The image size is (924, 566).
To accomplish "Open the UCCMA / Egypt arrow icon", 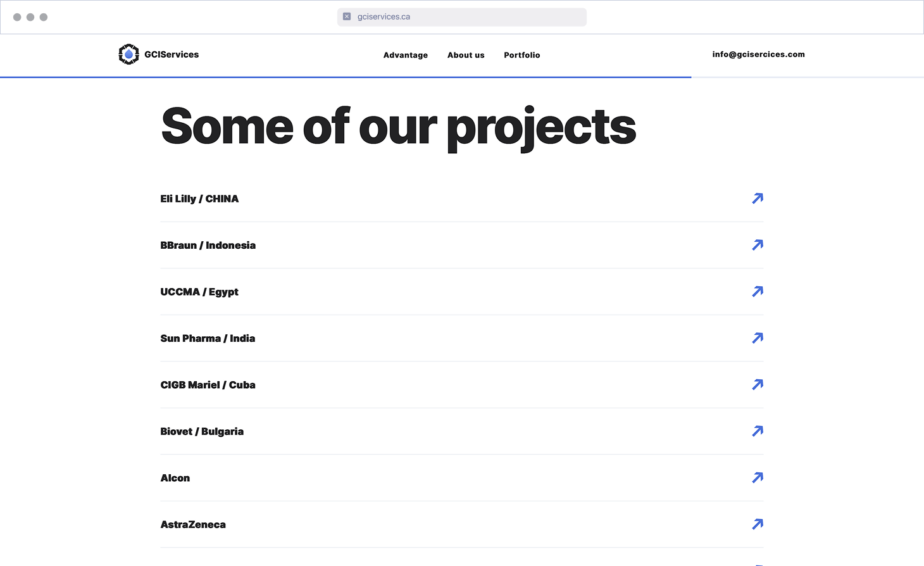I will [757, 292].
